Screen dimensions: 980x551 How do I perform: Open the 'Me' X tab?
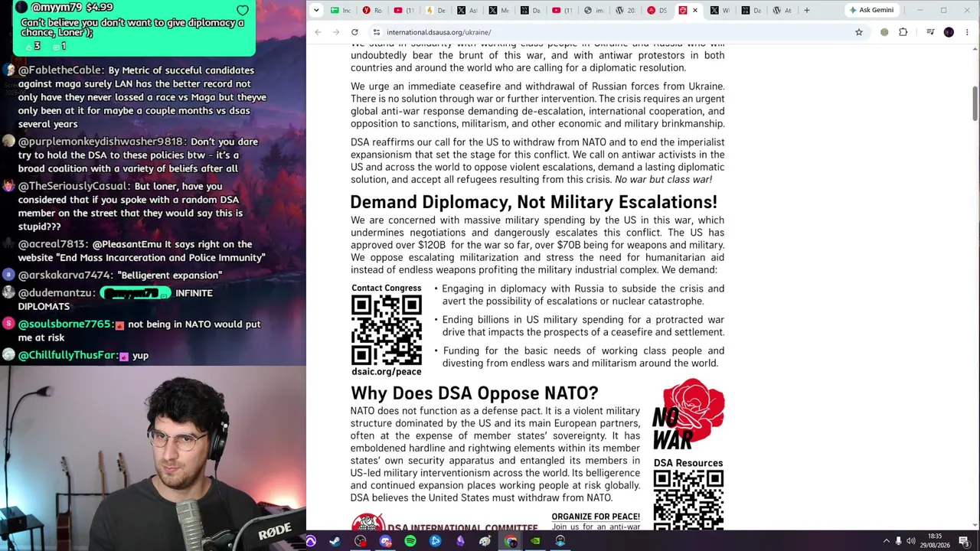click(499, 10)
